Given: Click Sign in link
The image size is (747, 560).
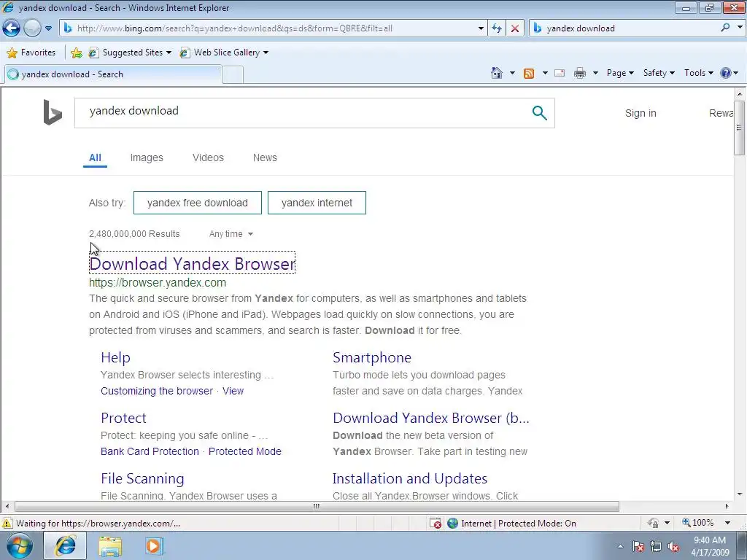Looking at the screenshot, I should (640, 113).
